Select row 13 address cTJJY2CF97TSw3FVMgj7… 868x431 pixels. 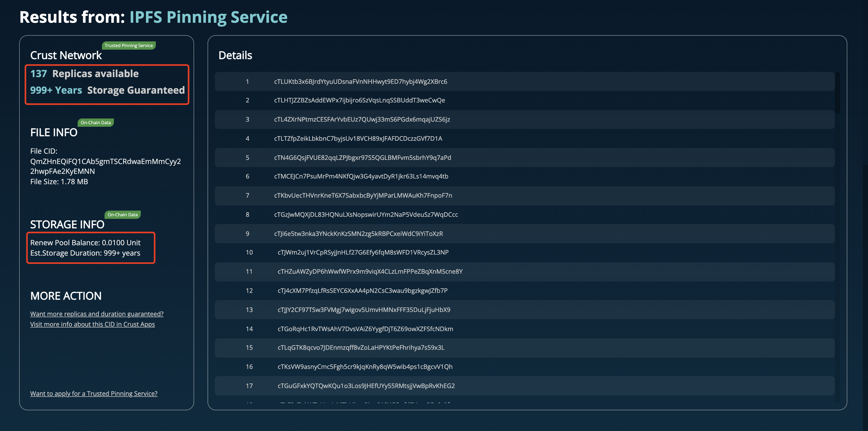[x=364, y=310]
